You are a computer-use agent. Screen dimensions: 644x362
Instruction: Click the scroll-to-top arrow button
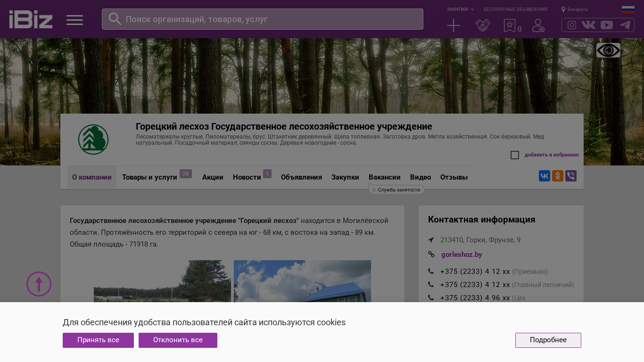pos(39,284)
